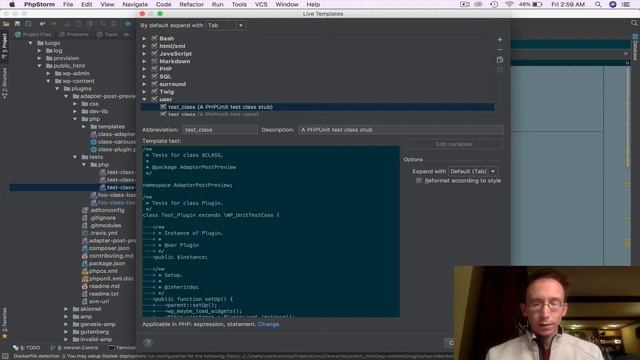Click the Description input field
Screen dimensions: 640x360
[x=400, y=130]
